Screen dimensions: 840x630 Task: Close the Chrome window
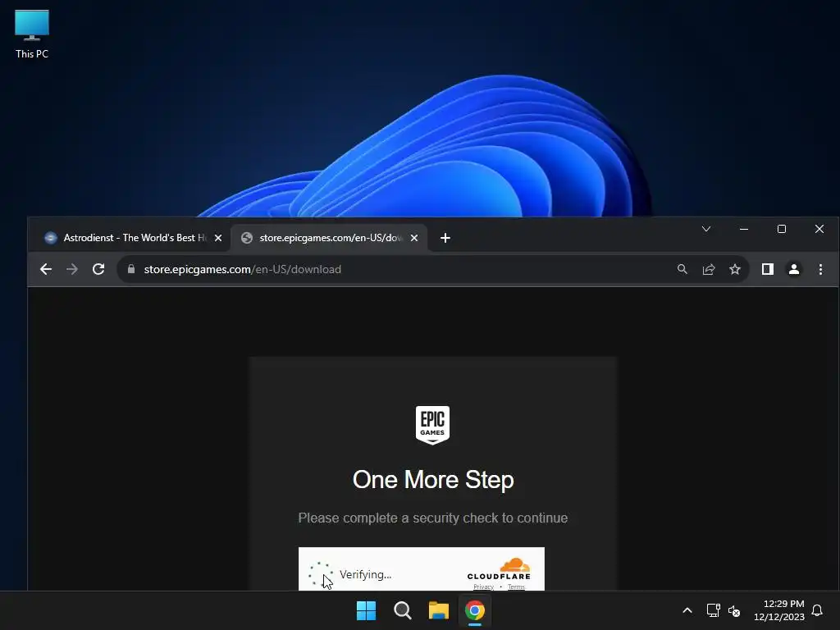[819, 230]
